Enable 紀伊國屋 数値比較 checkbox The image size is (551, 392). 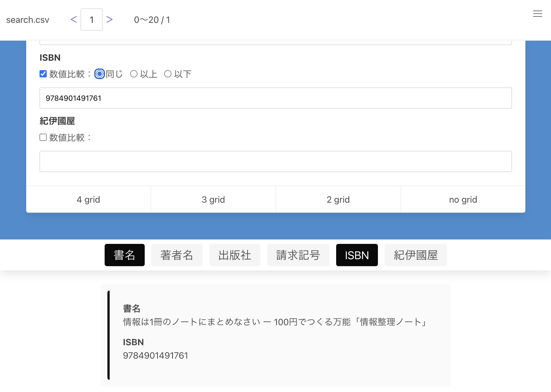(43, 137)
